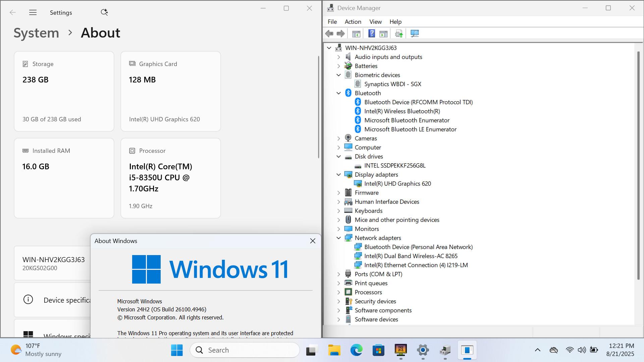Viewport: 644px width, 362px height.
Task: Click the taskbar Search box
Action: 245,350
